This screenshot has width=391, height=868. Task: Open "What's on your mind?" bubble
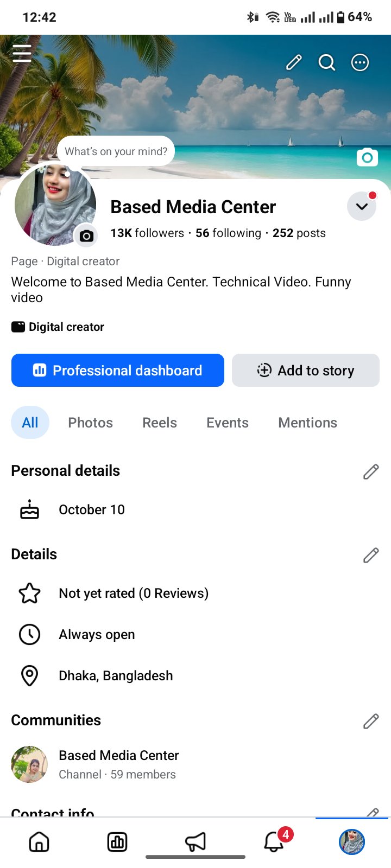pos(116,151)
